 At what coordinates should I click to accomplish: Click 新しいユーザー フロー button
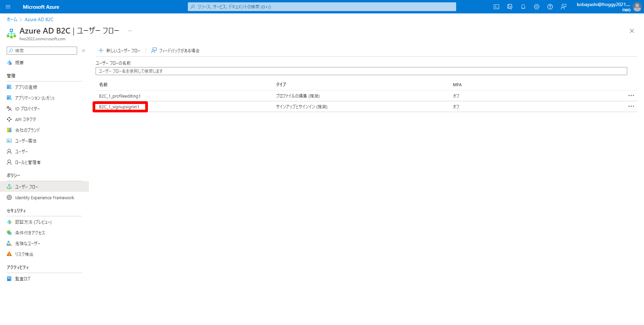(119, 51)
